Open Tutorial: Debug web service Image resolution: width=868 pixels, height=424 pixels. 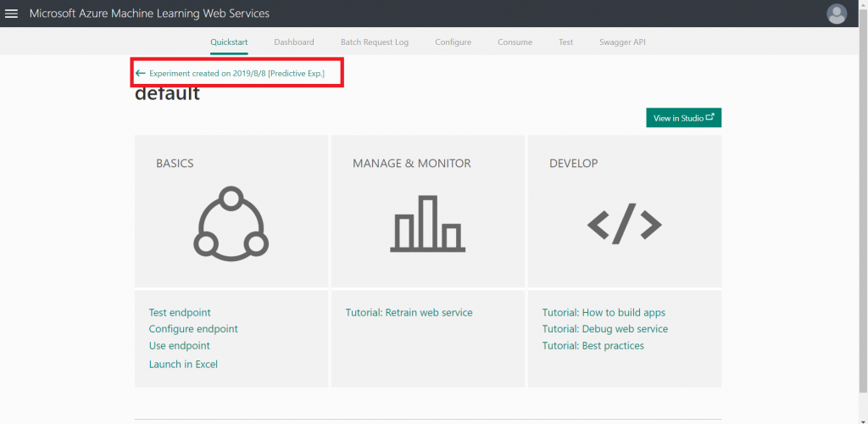(605, 329)
